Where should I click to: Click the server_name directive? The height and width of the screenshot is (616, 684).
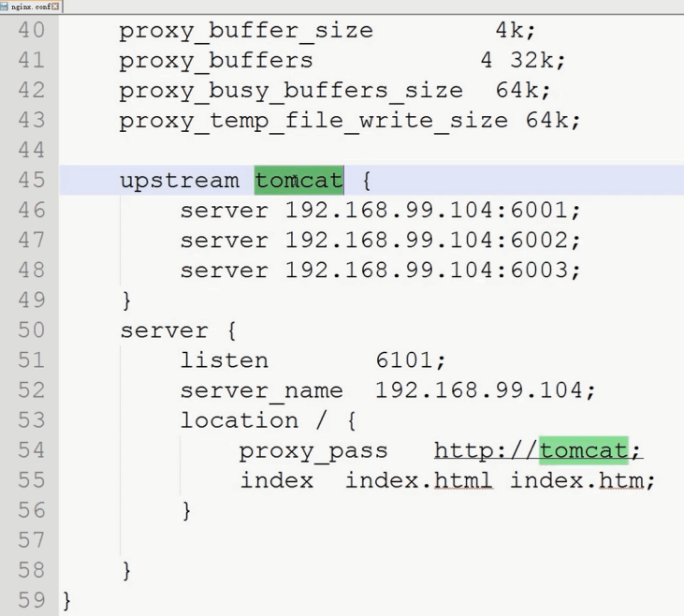point(262,391)
